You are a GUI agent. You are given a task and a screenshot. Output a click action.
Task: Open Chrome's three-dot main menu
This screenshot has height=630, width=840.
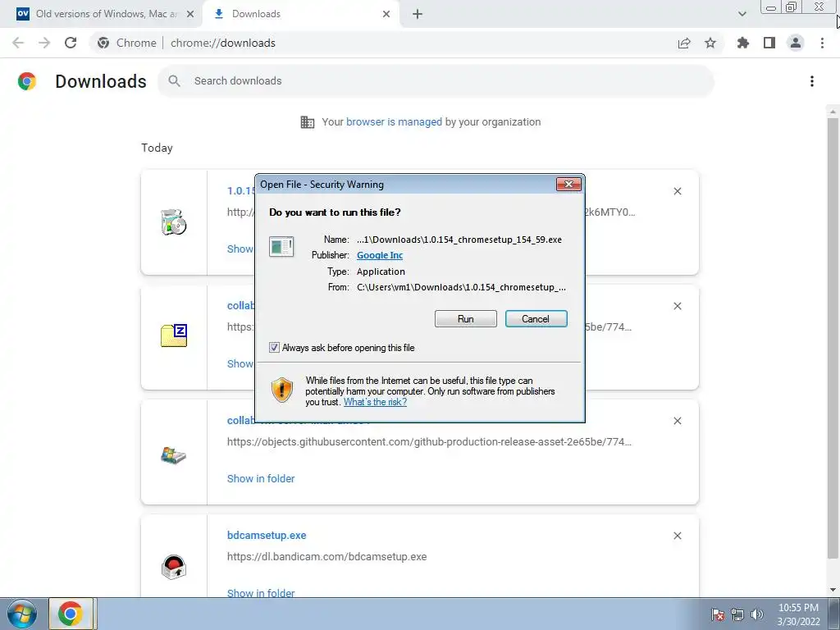coord(822,43)
